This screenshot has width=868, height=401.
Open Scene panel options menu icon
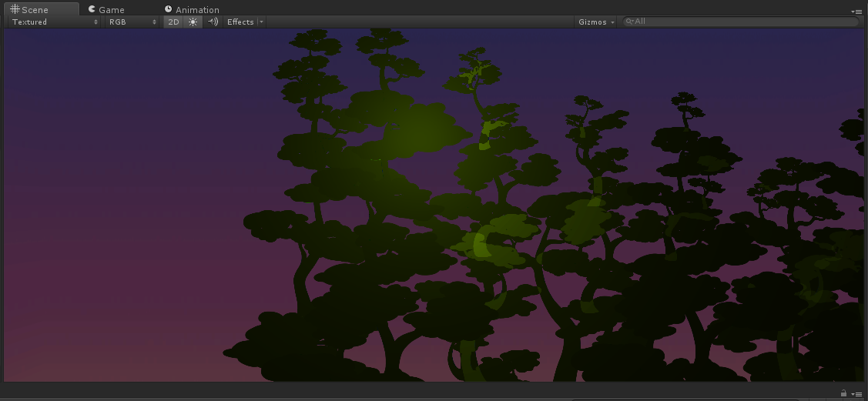[856, 11]
